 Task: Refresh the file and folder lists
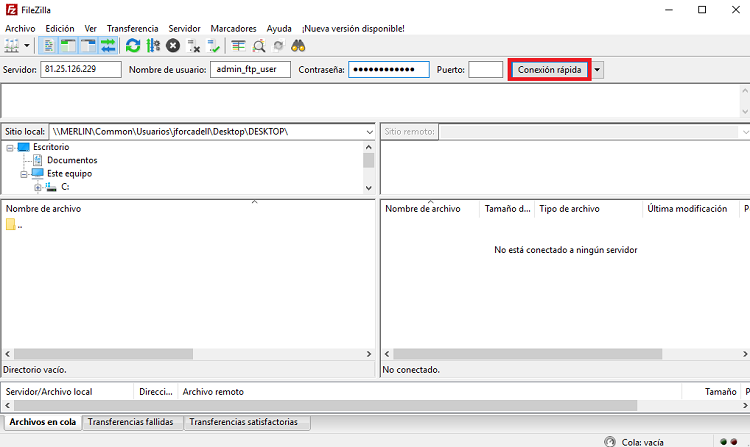tap(133, 46)
